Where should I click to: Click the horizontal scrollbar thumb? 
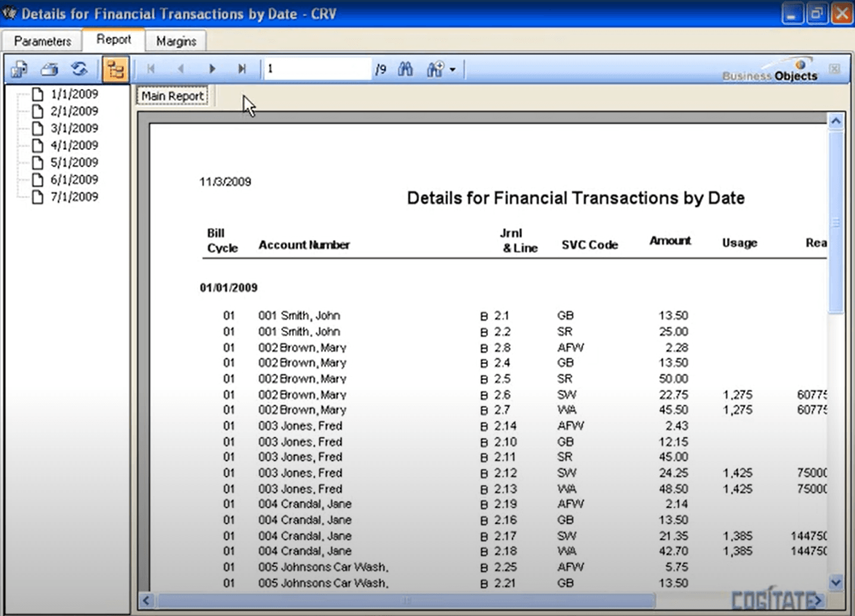point(406,601)
